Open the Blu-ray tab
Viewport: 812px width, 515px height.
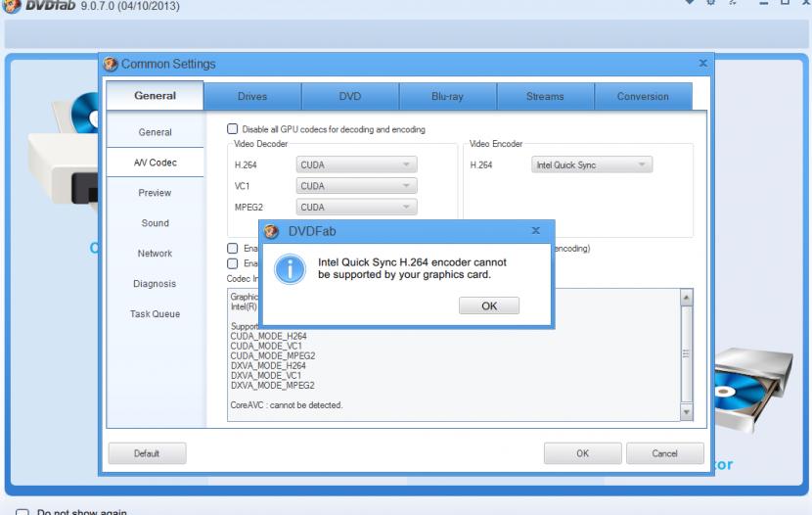click(x=447, y=96)
